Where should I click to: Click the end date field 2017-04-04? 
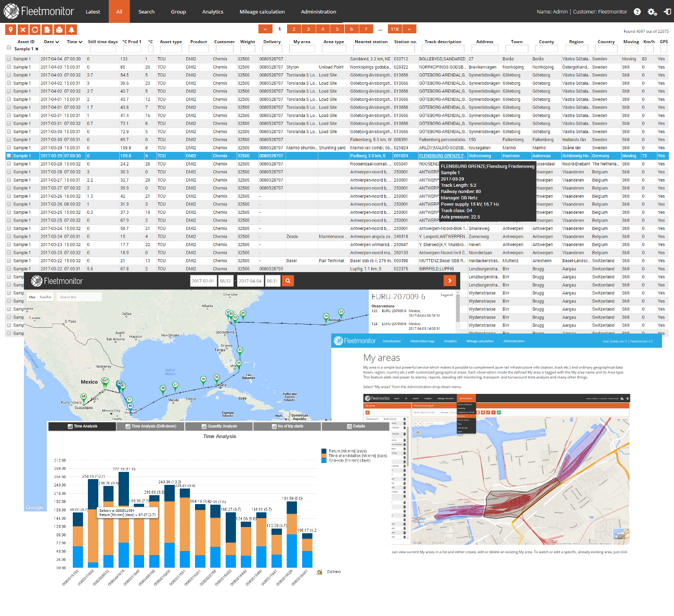point(250,281)
